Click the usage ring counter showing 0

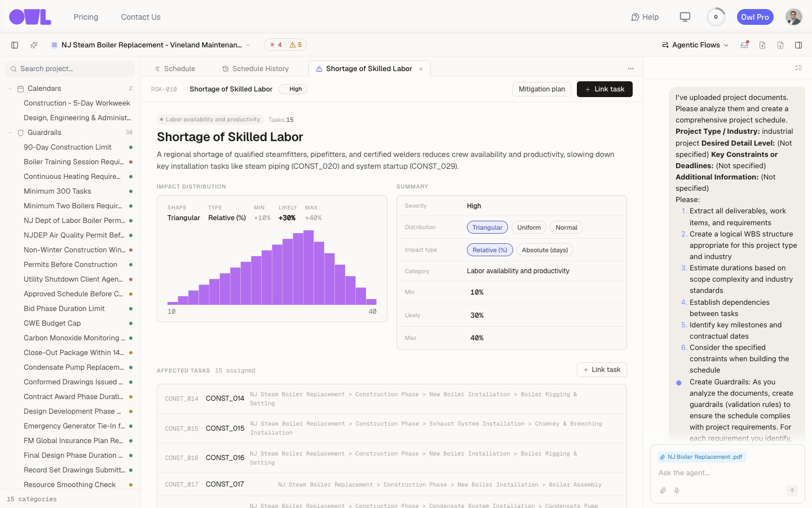pyautogui.click(x=716, y=17)
